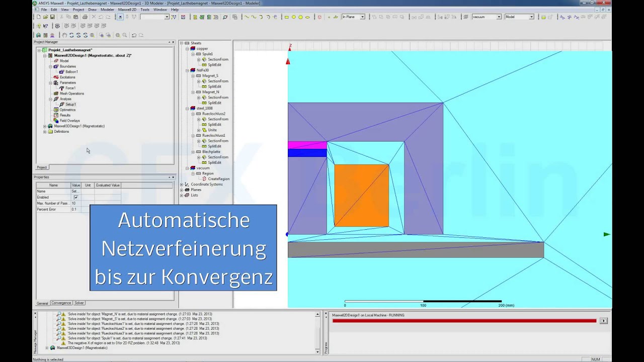Click the progress panel arrow button
Screen dimensions: 644x362
coord(603,321)
